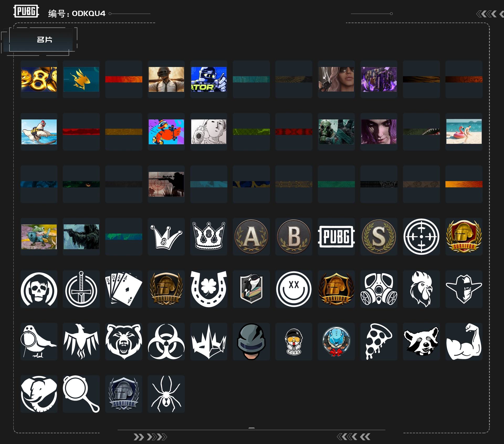Select the horseshoe with clover emblem
This screenshot has width=504, height=444.
click(x=209, y=289)
